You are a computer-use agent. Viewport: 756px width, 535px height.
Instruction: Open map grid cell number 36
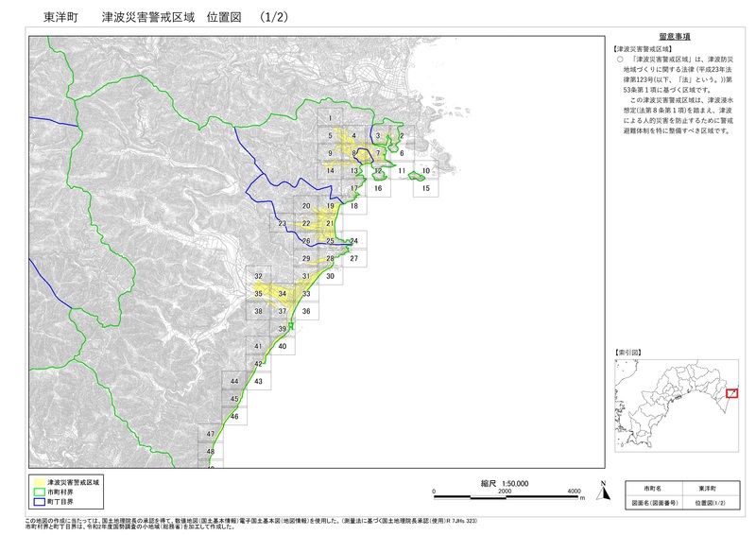coord(305,311)
